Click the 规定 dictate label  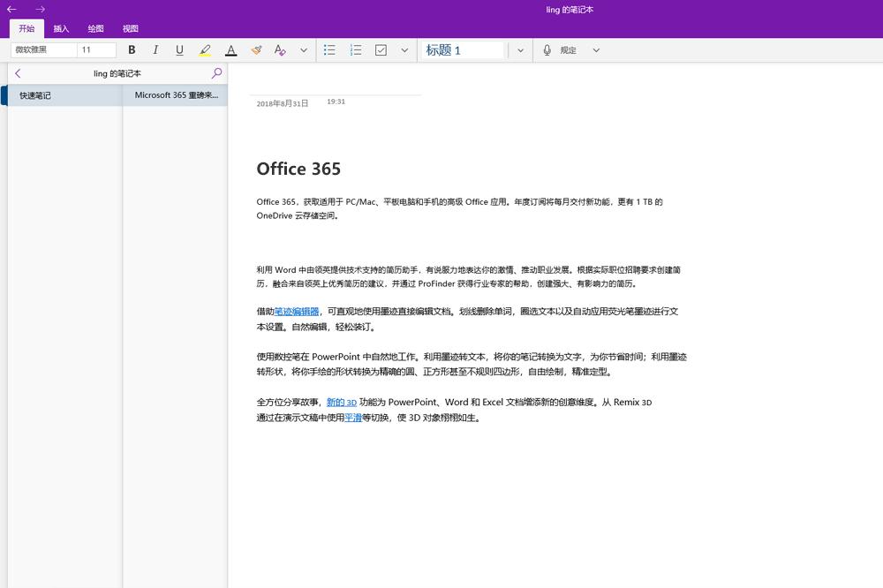tap(568, 50)
